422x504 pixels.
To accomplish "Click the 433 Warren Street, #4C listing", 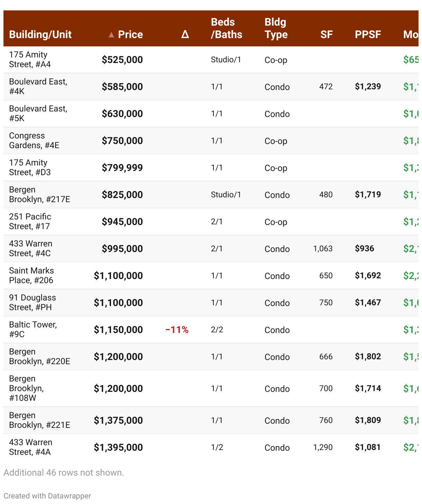I will click(x=30, y=249).
